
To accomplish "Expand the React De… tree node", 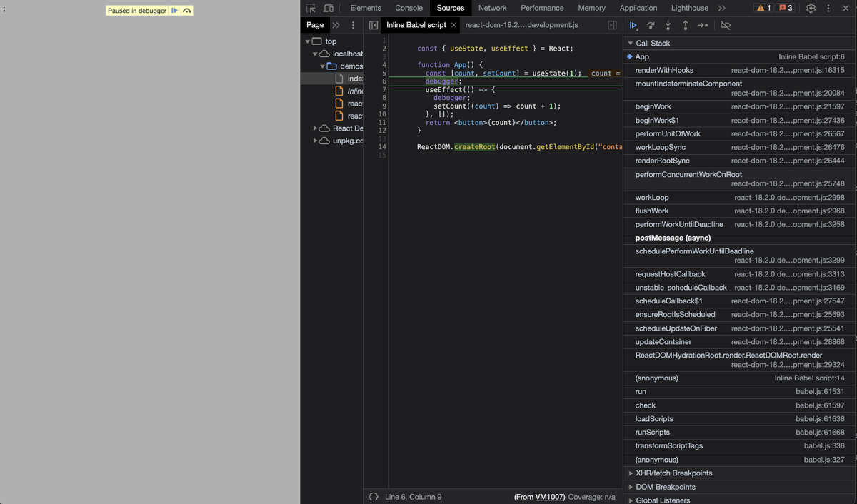I will (x=315, y=128).
